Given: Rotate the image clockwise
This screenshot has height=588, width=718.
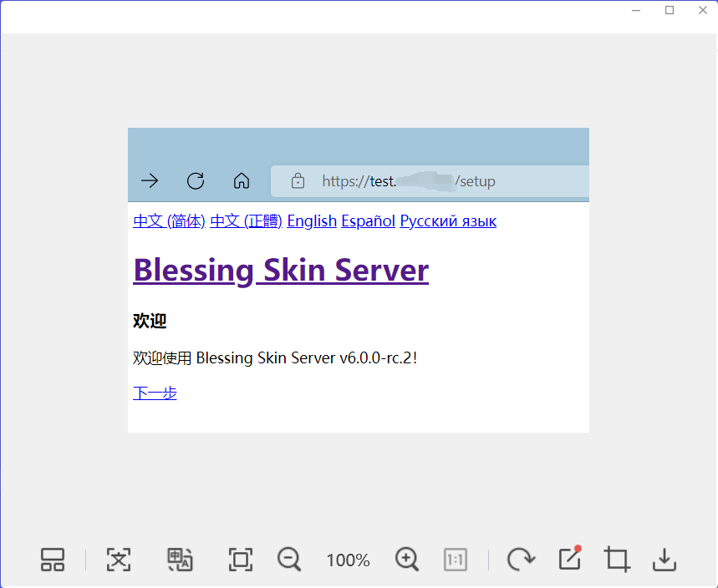Looking at the screenshot, I should (521, 560).
